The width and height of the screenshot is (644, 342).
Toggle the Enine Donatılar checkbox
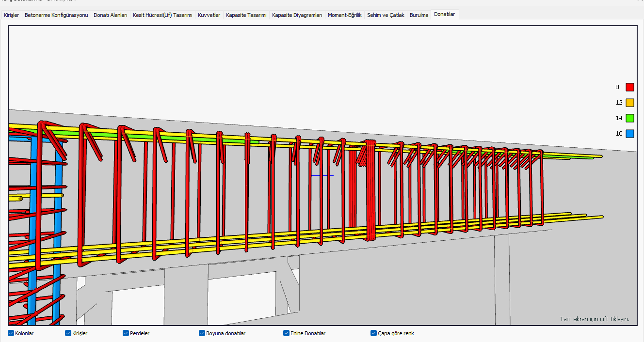tap(286, 333)
